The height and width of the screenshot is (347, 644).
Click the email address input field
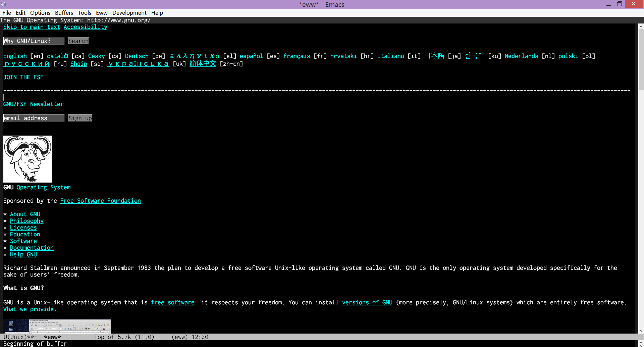(34, 118)
